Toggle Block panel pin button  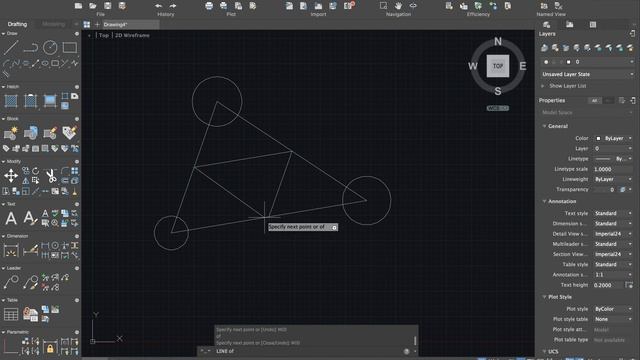[77, 119]
